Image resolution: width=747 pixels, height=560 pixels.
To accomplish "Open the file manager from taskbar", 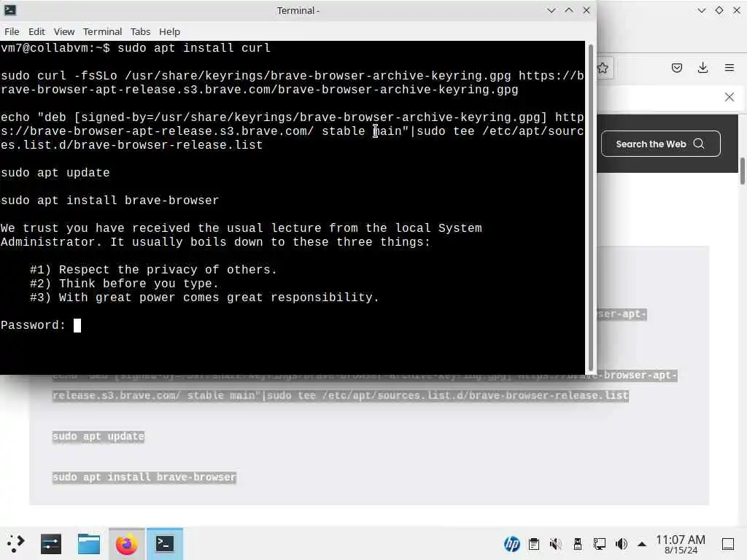I will (x=88, y=544).
